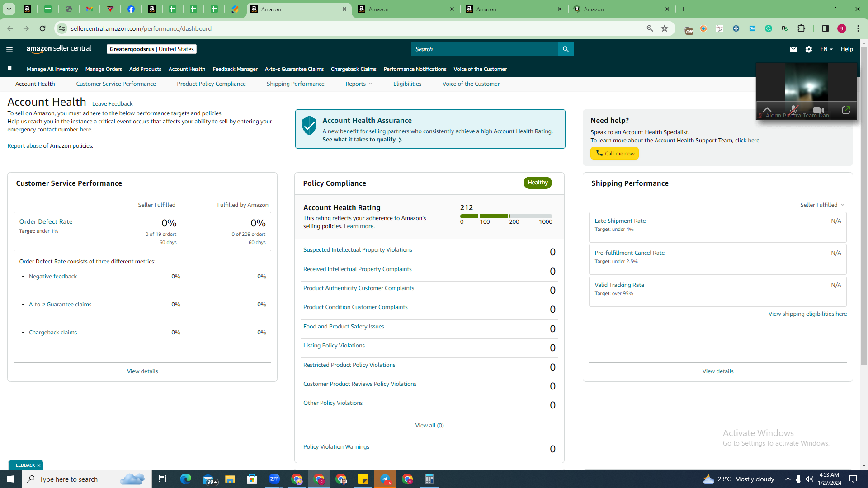This screenshot has height=488, width=868.
Task: Click the Chrome profile avatar
Action: pos(842,28)
